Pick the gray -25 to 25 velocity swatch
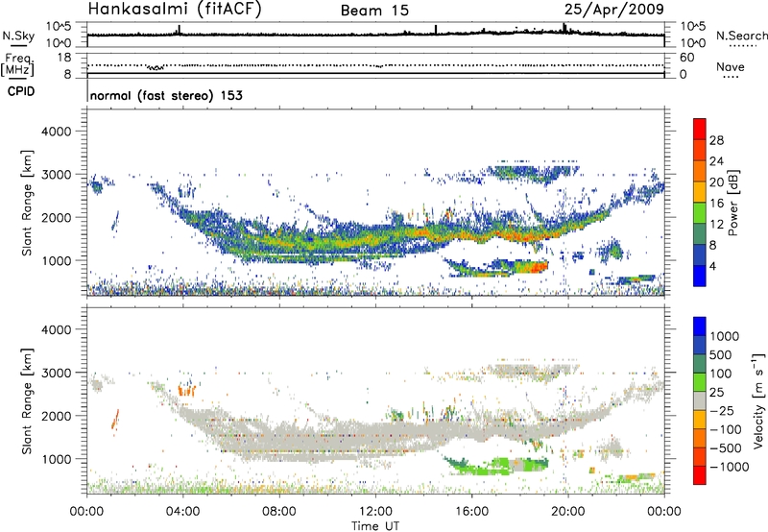 pos(700,400)
